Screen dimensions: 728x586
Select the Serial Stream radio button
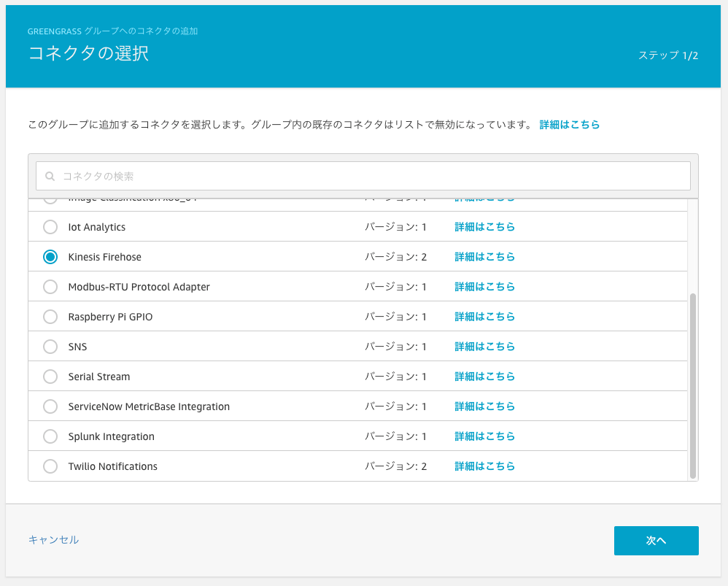pos(50,377)
